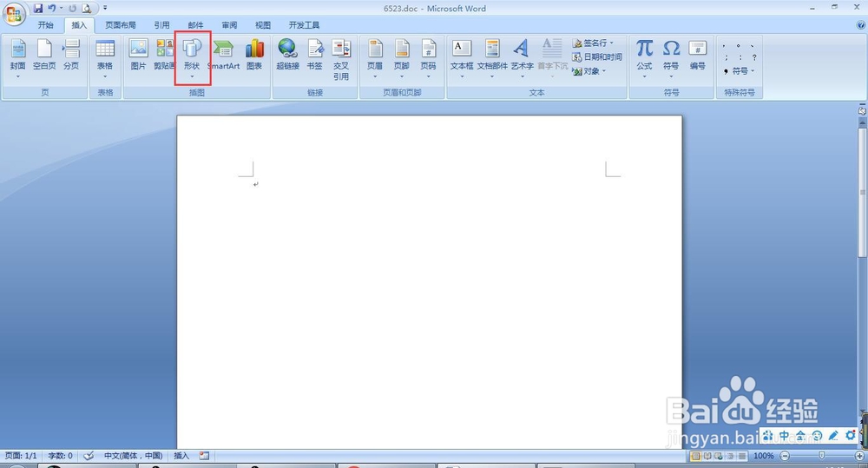Open the 页面布局 tab
The image size is (868, 468).
tap(121, 25)
